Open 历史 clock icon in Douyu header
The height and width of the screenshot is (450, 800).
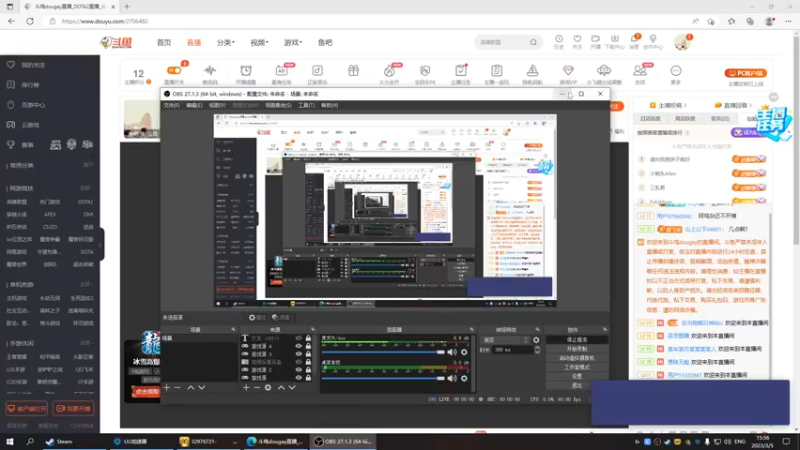coord(559,39)
